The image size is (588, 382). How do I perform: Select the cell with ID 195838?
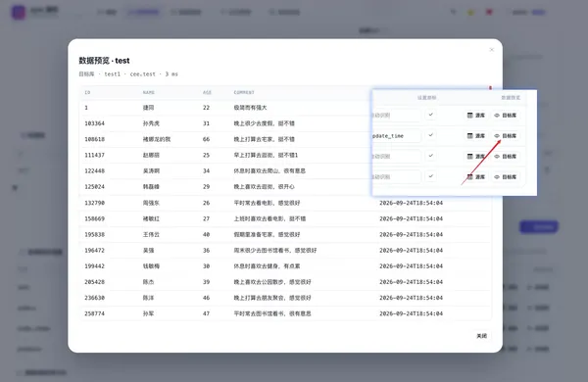click(94, 235)
